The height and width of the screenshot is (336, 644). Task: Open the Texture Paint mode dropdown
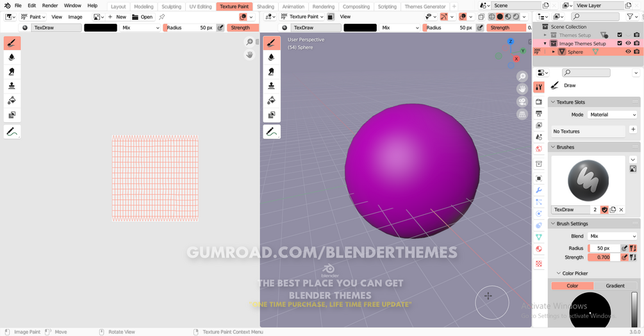pos(302,17)
